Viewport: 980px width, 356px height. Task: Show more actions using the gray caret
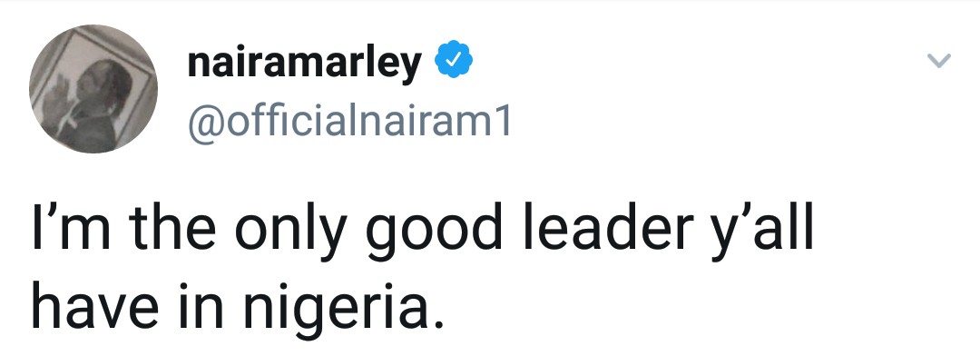[938, 60]
